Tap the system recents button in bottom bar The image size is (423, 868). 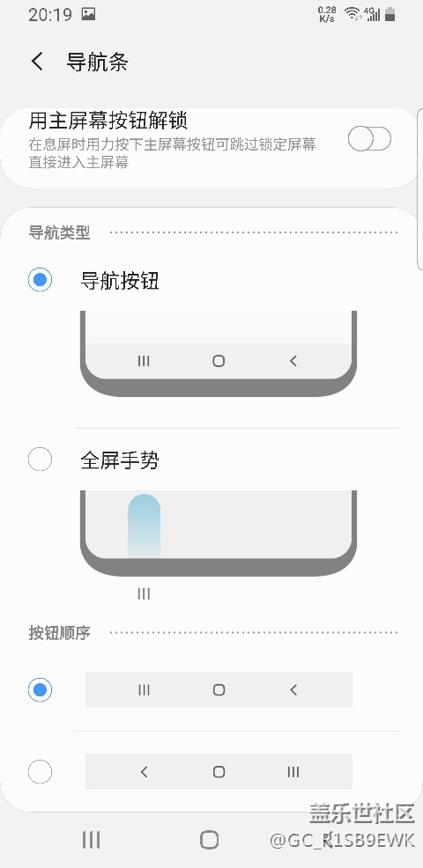[91, 839]
